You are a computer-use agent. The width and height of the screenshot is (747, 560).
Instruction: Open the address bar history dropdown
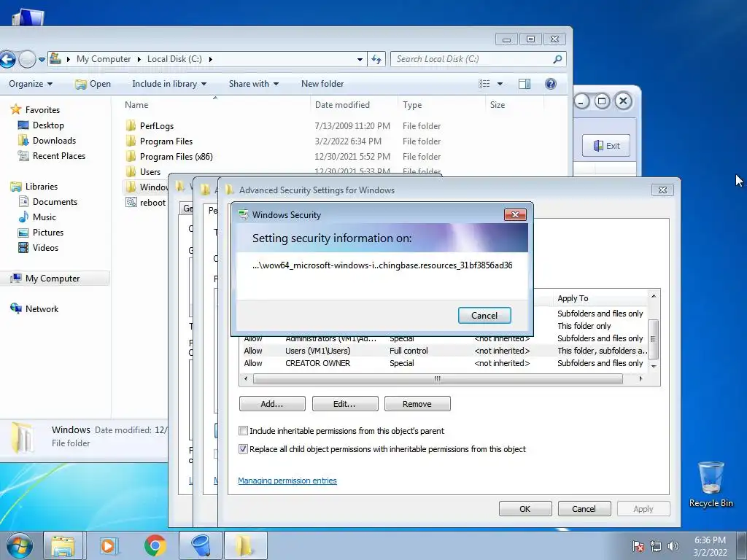[360, 60]
